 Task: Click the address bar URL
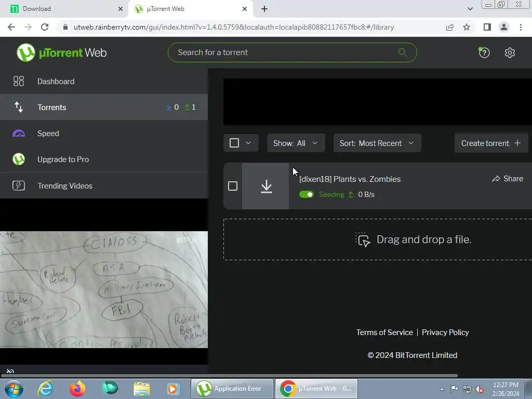234,27
